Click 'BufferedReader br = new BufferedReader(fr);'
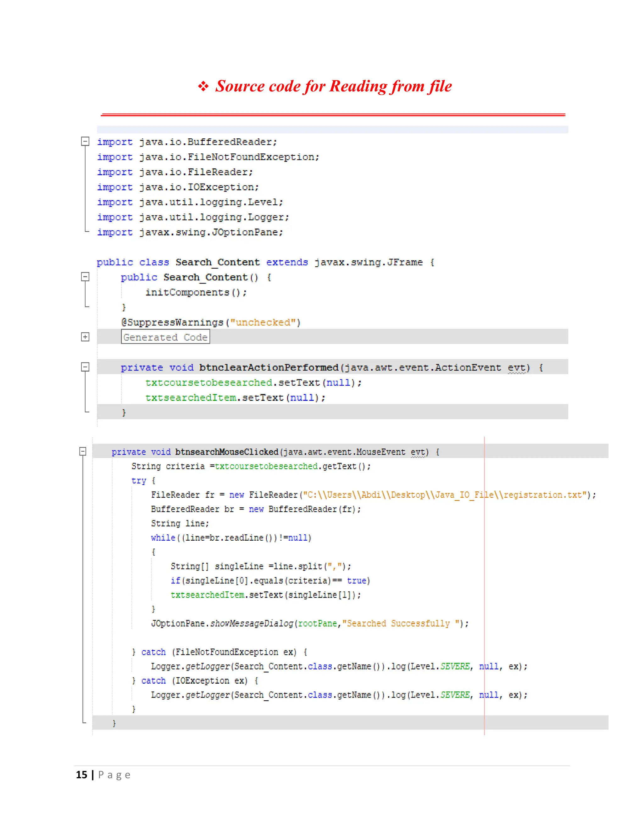Viewport: 644px width, 833px height. 256,509
